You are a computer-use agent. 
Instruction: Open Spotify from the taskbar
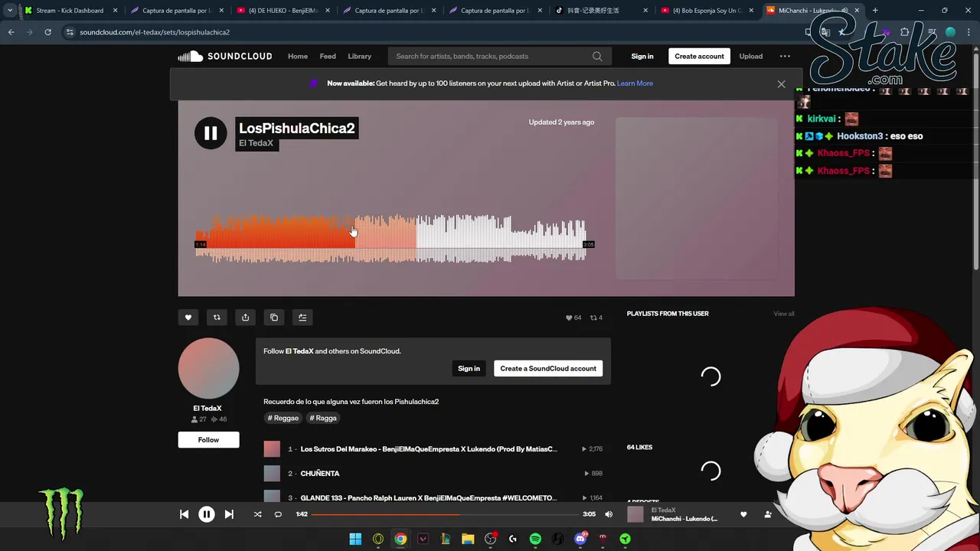tap(535, 539)
